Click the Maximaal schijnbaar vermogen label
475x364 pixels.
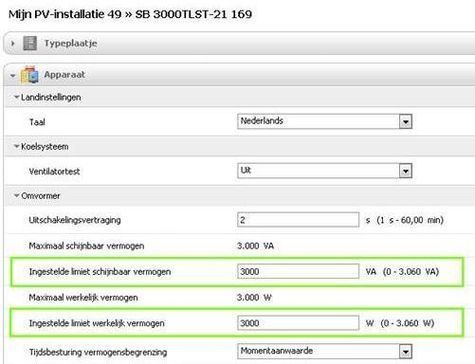(86, 246)
